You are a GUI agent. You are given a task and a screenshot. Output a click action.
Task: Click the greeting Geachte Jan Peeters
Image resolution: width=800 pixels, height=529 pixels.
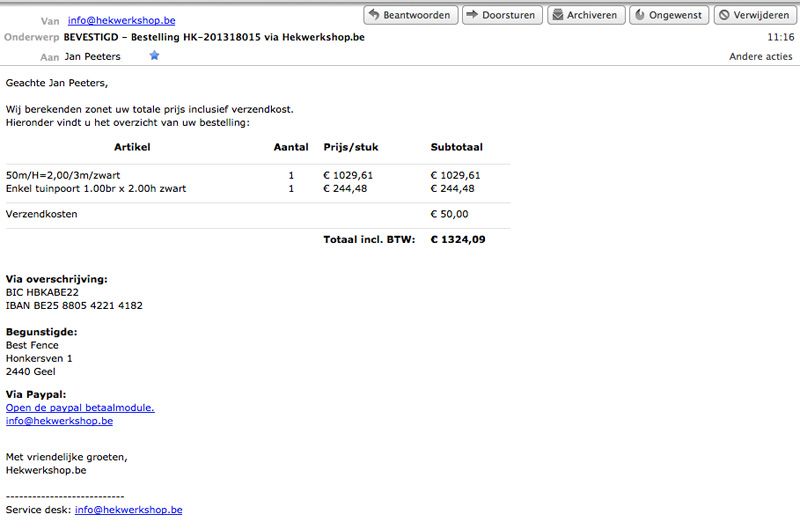click(x=57, y=83)
